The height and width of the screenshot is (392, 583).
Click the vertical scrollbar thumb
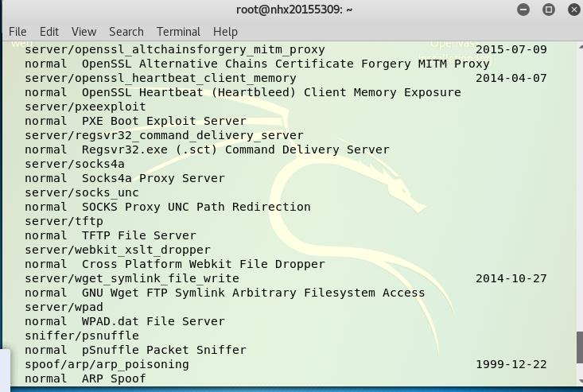point(579,347)
